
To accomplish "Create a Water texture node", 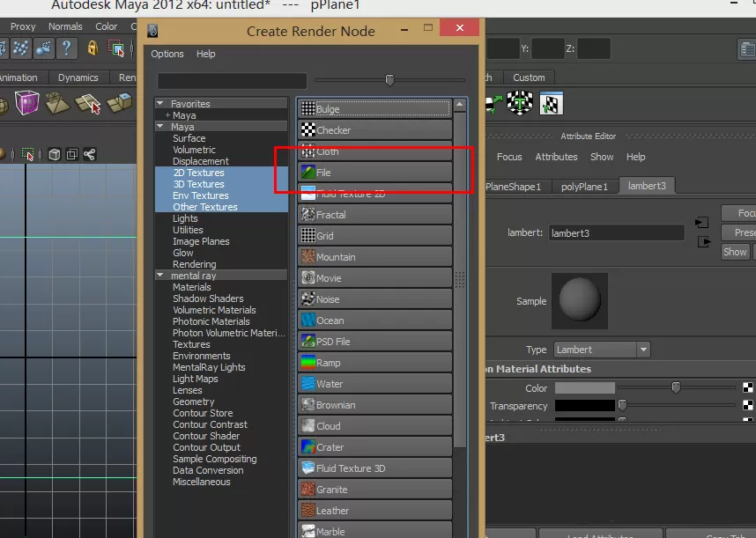I will pos(375,385).
